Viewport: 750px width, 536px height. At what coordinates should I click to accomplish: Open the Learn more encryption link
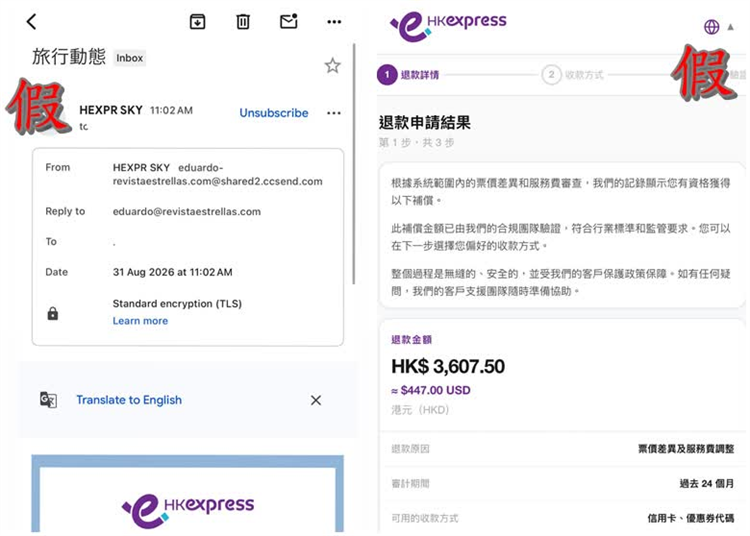[x=140, y=321]
